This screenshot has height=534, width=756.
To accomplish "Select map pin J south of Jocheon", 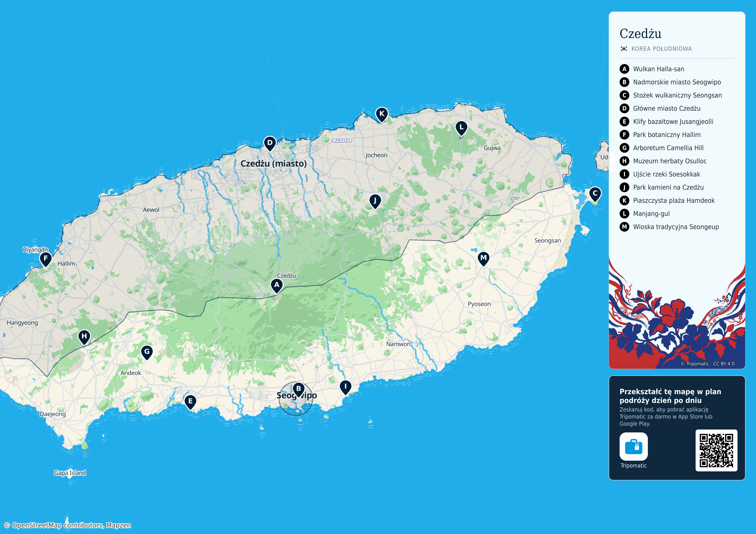I will click(375, 201).
